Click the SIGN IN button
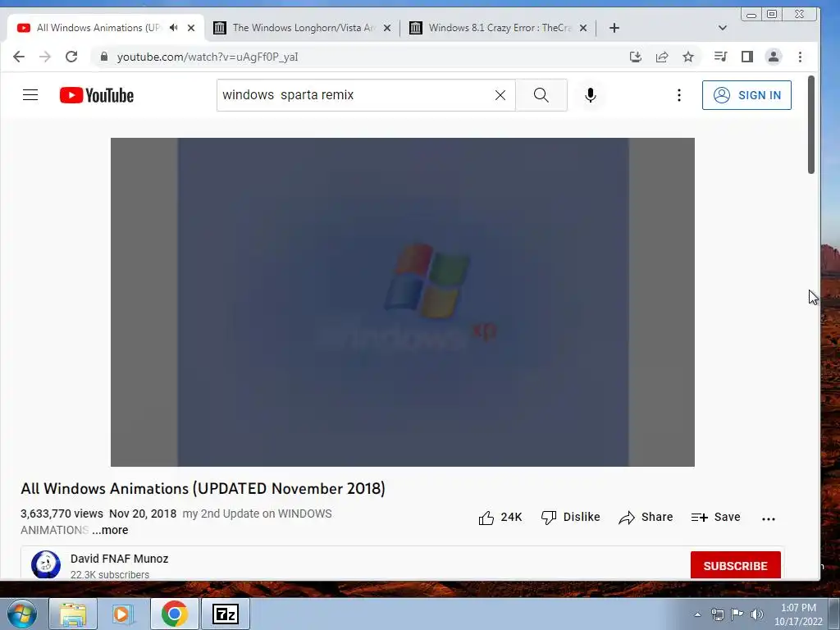 tap(746, 95)
